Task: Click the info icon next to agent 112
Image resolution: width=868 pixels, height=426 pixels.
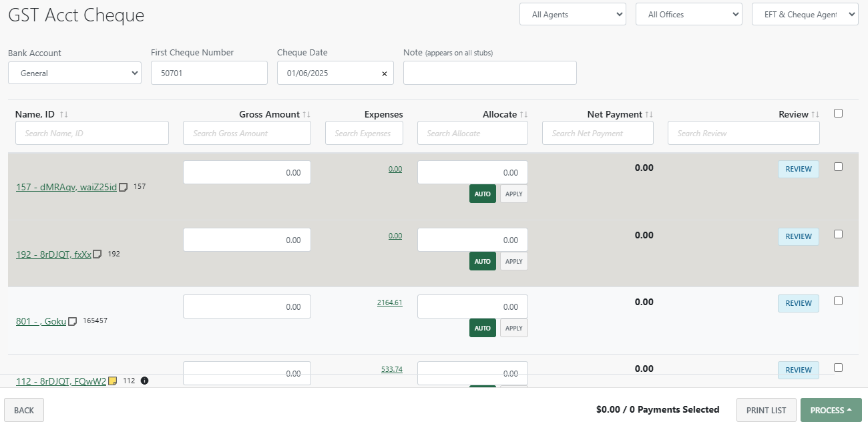Action: point(144,381)
